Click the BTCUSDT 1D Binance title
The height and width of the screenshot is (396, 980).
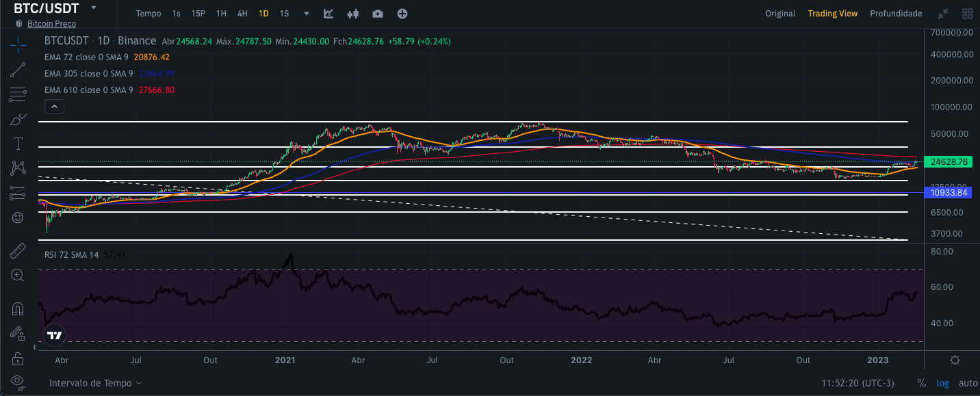[100, 41]
